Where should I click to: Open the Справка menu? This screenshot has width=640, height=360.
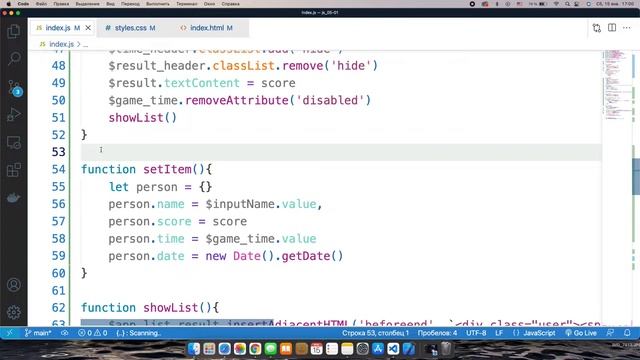[231, 4]
